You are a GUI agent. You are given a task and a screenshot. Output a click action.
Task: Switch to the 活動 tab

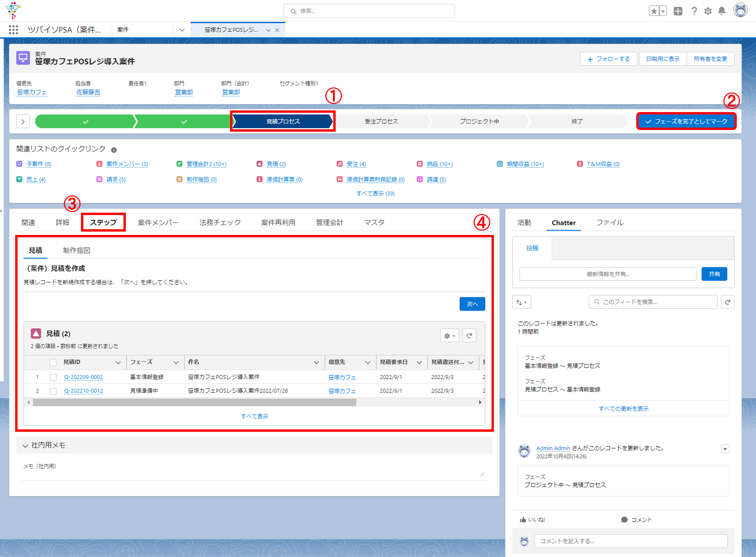click(524, 222)
